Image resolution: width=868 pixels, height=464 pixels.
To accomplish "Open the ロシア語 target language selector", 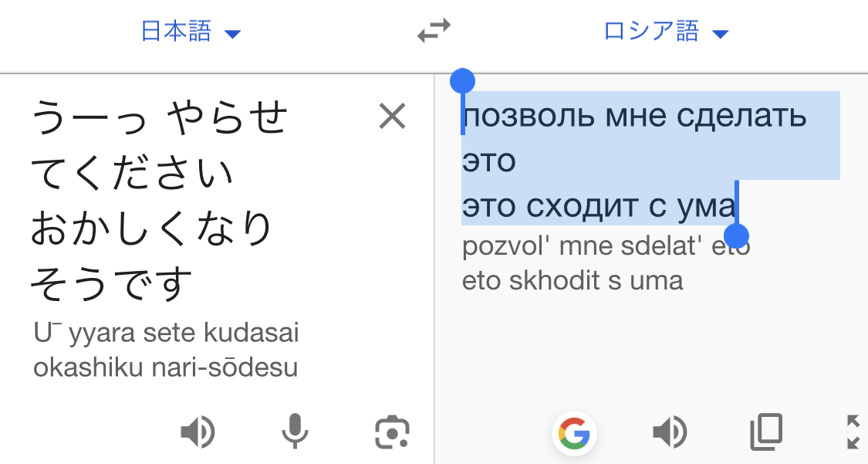I will [x=652, y=32].
